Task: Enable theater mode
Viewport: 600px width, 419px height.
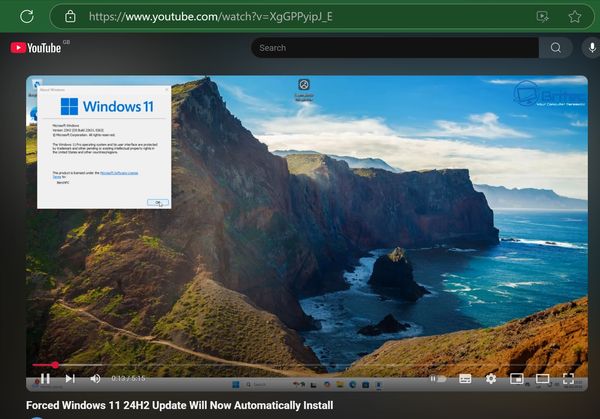Action: pos(543,378)
